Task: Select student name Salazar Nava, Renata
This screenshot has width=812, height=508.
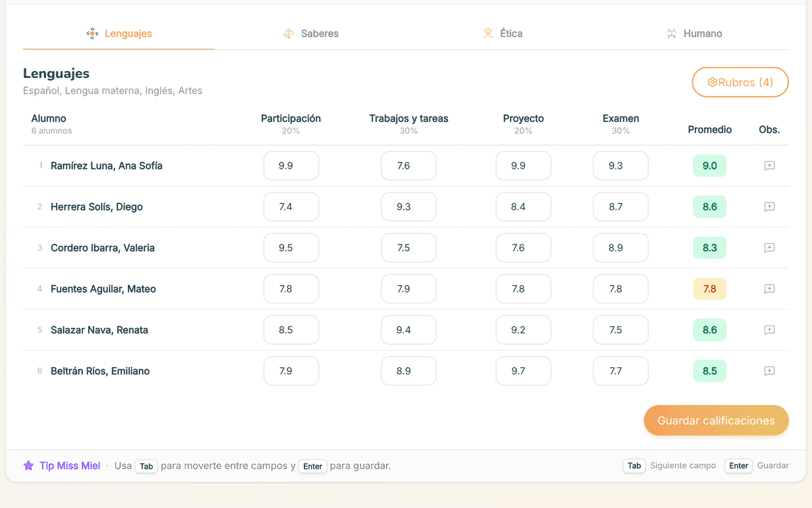Action: coord(99,330)
